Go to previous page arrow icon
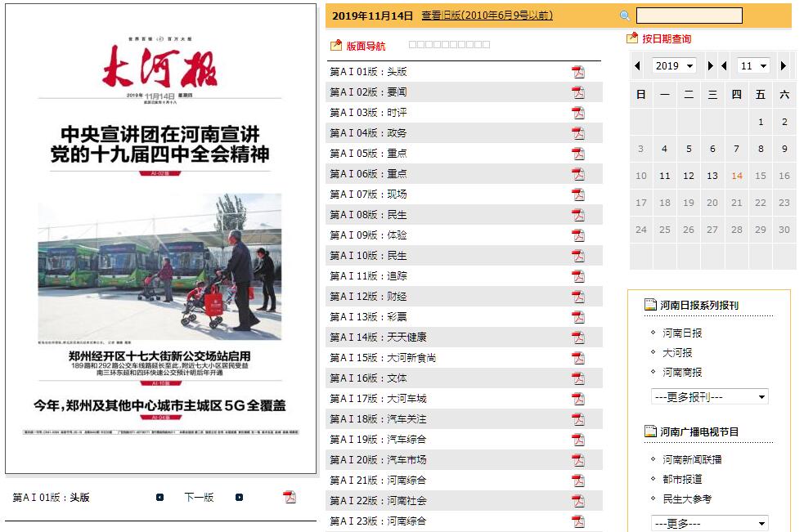The width and height of the screenshot is (804, 532). point(160,497)
